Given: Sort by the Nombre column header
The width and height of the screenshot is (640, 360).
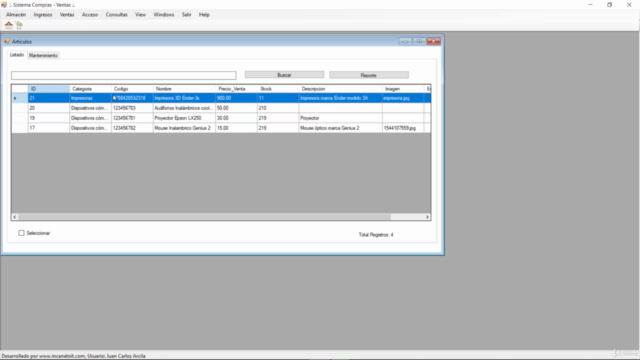Looking at the screenshot, I should click(184, 89).
